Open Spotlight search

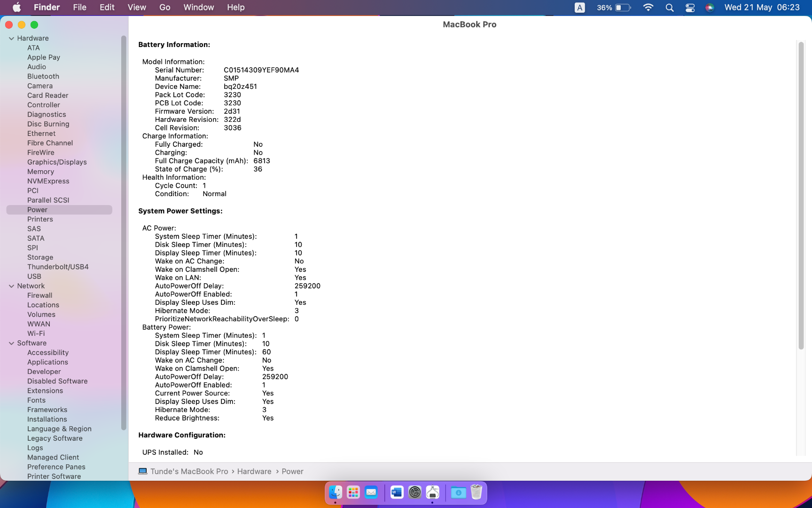coord(670,8)
